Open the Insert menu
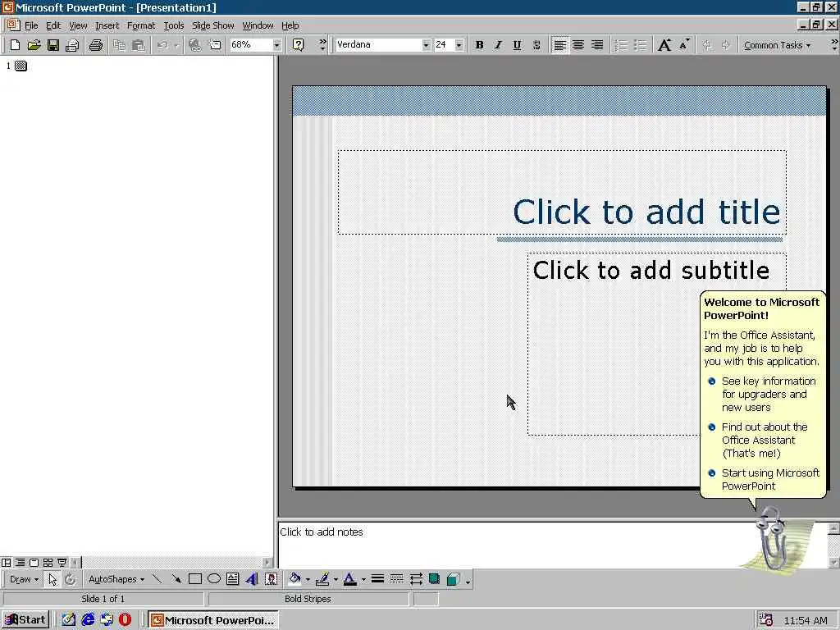Viewport: 840px width, 630px height. 107,25
